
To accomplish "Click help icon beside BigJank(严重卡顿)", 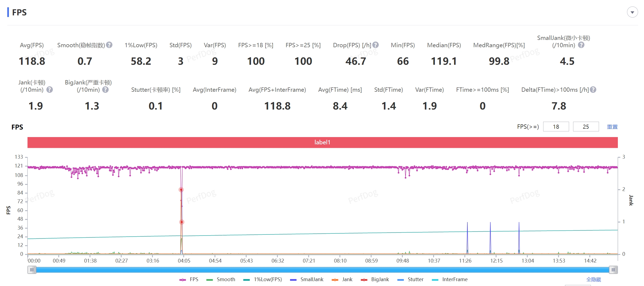I will click(105, 90).
